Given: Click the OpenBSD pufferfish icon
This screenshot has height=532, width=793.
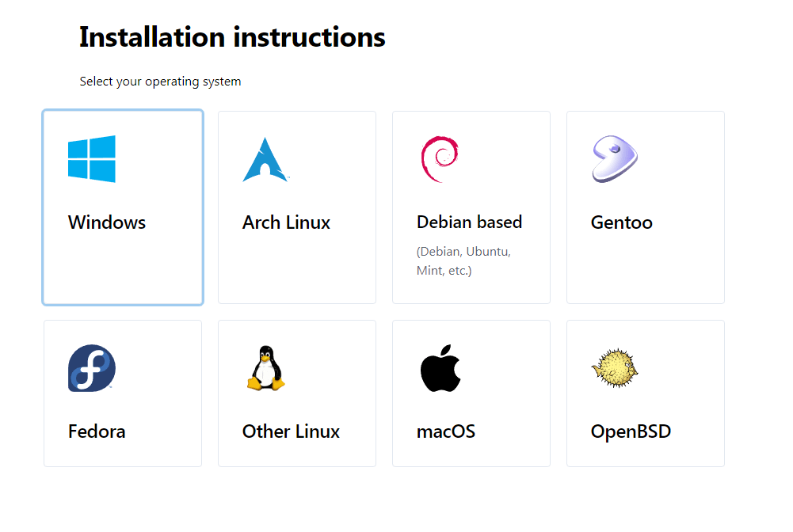Looking at the screenshot, I should click(615, 368).
